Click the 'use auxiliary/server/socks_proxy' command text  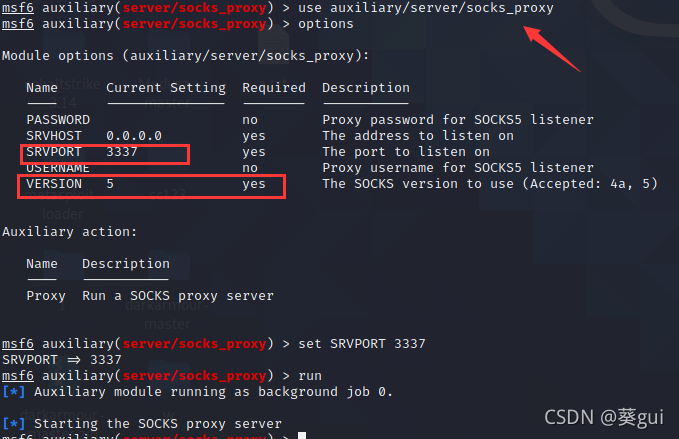click(x=426, y=8)
